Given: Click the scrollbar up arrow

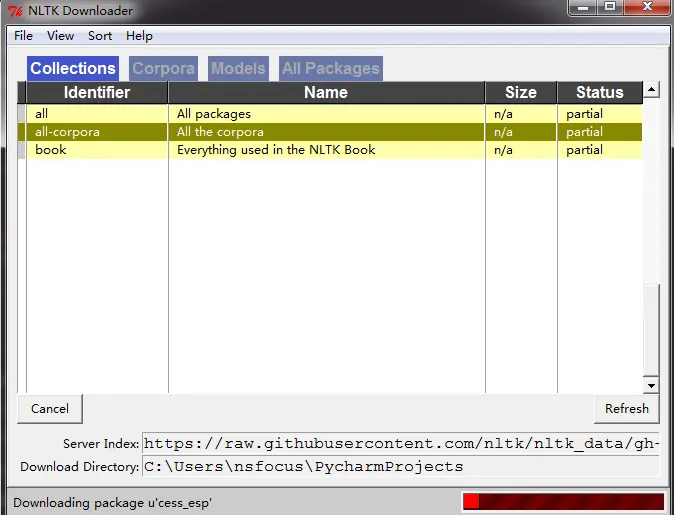Looking at the screenshot, I should (651, 89).
